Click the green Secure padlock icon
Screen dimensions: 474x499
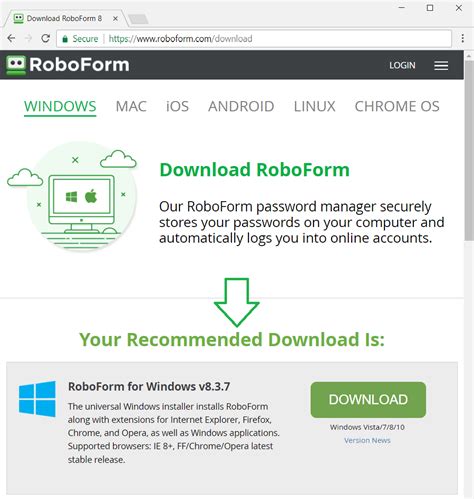65,39
